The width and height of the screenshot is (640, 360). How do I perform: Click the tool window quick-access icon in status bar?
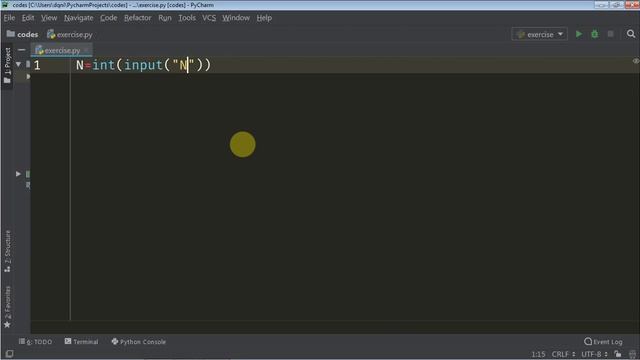9,354
